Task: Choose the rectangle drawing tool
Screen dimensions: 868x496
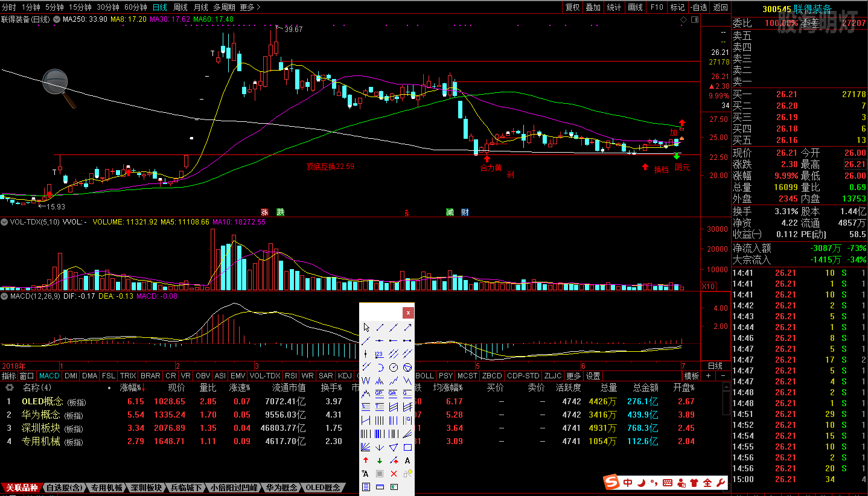Action: tap(407, 447)
